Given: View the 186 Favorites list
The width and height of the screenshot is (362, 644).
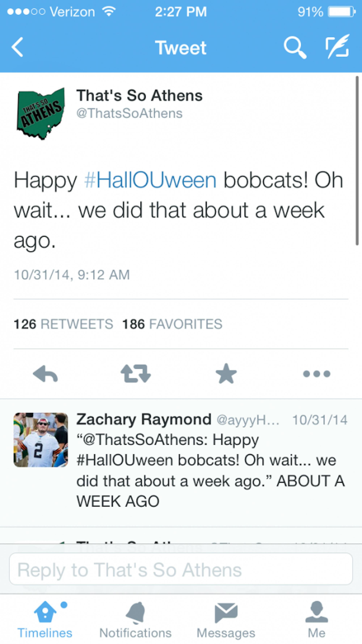Looking at the screenshot, I should point(172,324).
